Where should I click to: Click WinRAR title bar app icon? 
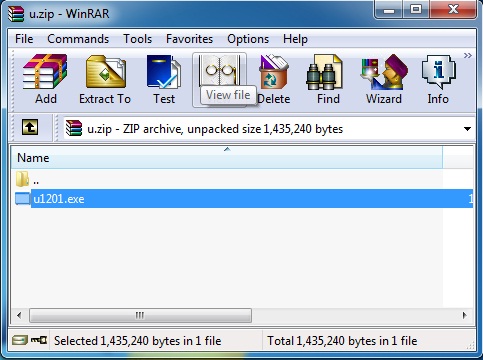[x=16, y=14]
